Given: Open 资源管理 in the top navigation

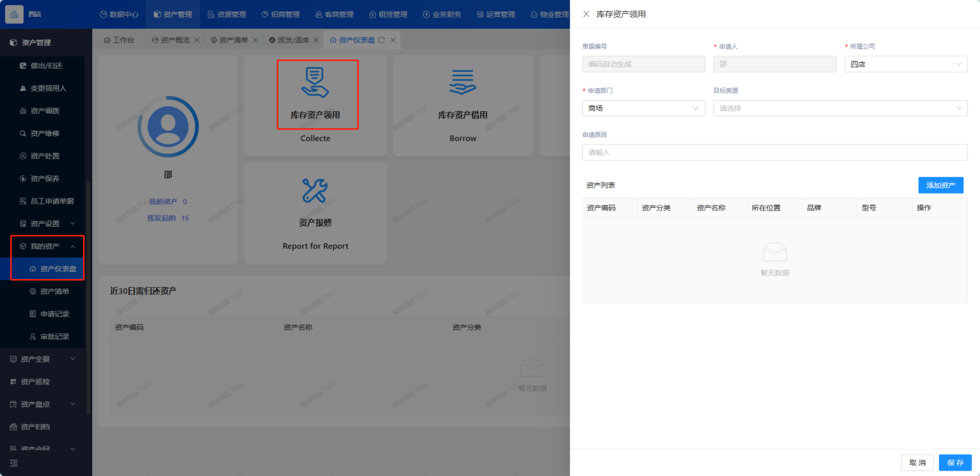Looking at the screenshot, I should click(227, 14).
